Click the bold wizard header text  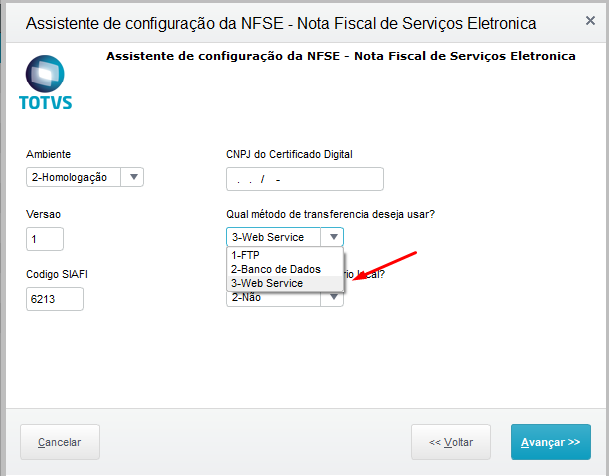pyautogui.click(x=340, y=57)
